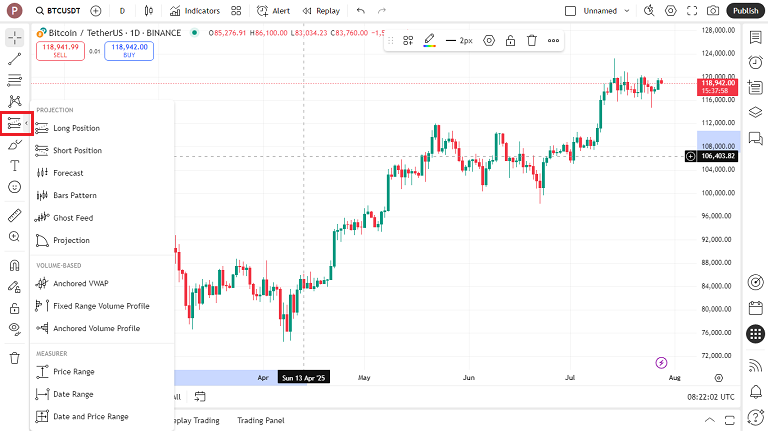
Task: Enter fullscreen mode
Action: [x=691, y=11]
